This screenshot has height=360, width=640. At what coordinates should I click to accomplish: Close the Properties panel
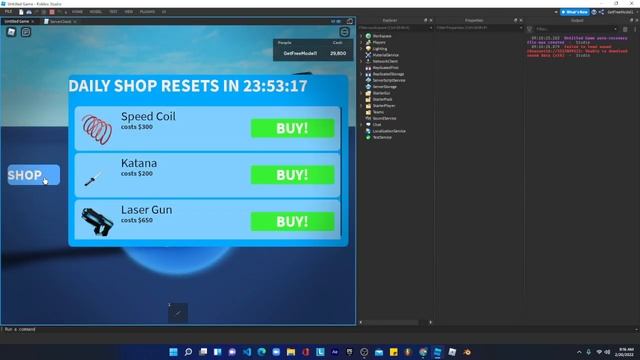click(521, 20)
